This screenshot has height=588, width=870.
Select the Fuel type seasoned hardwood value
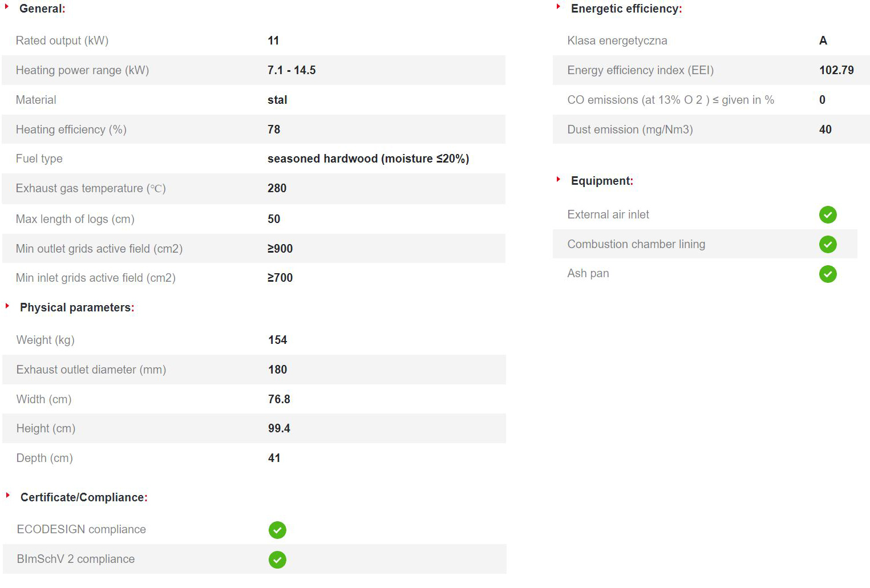point(368,159)
